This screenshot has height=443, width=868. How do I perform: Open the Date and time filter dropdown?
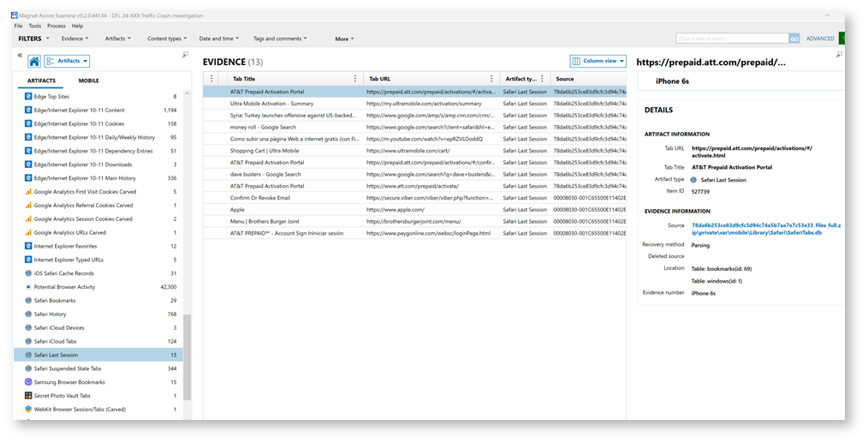pyautogui.click(x=219, y=39)
